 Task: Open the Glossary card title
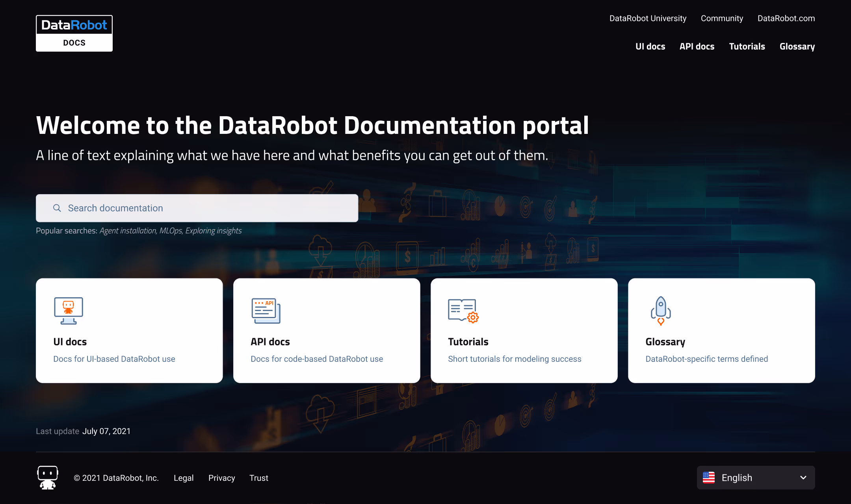(665, 342)
